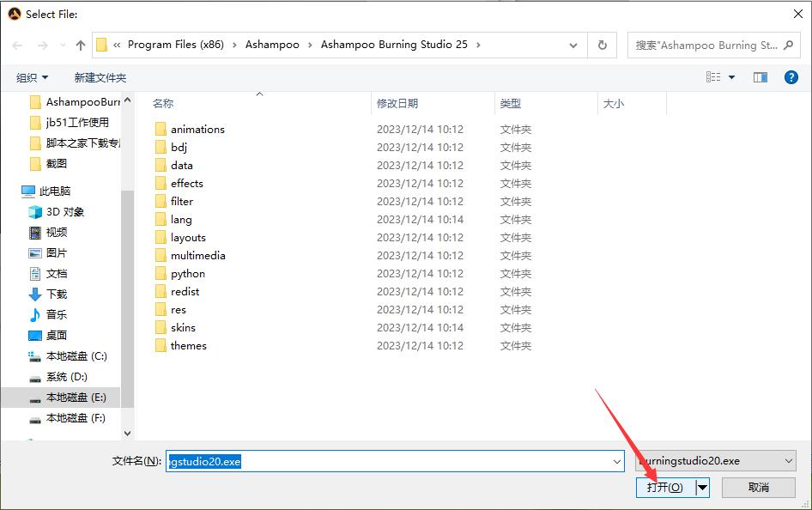Viewport: 812px width, 510px height.
Task: Toggle the preview pane icon
Action: click(x=760, y=77)
